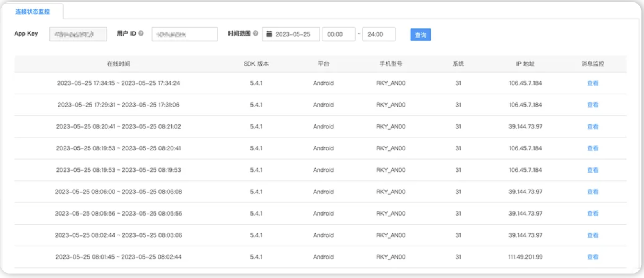Select the 24:00 end time field

coord(379,34)
